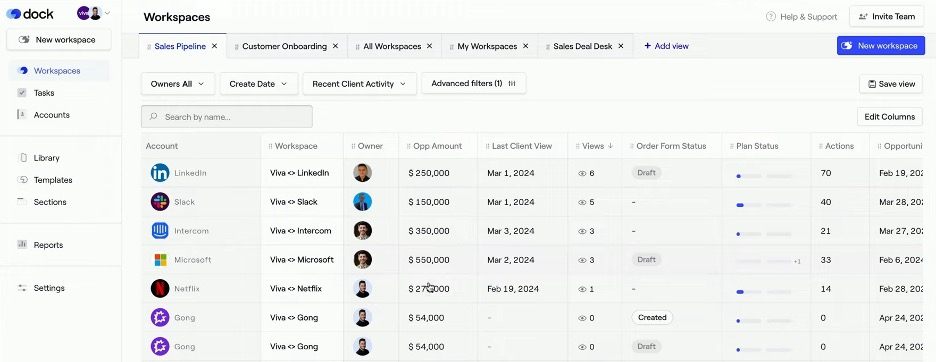936x362 pixels.
Task: Open Reports in the sidebar
Action: click(48, 245)
